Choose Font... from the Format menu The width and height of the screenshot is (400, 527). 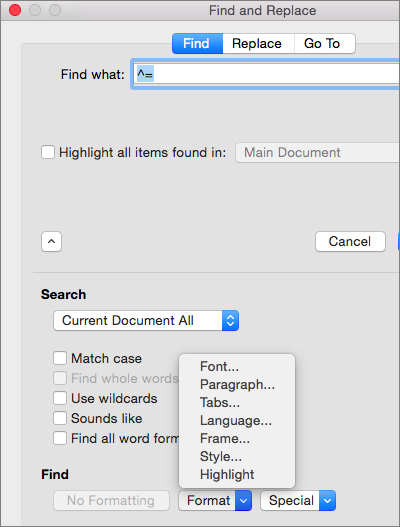click(237, 366)
